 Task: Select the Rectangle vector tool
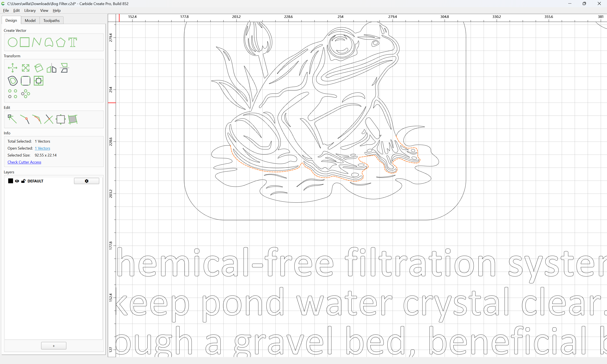(24, 42)
